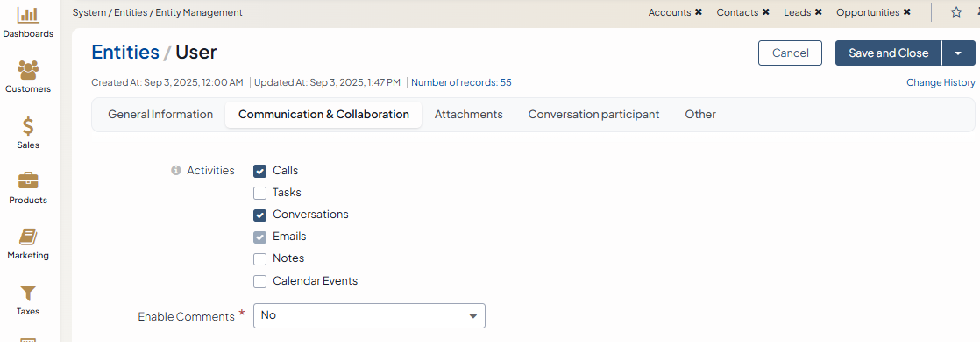Open the Customers sidebar icon
Screen dimensions: 980x353
28,69
